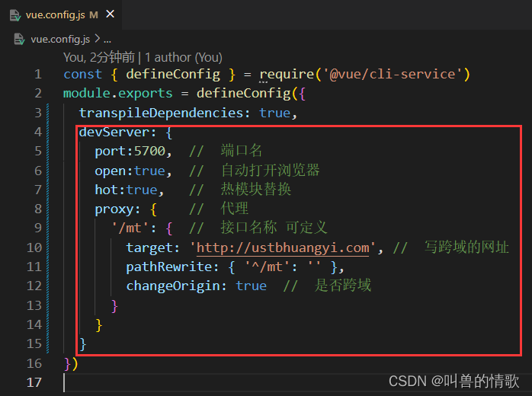
Task: Click the closing '})' on line 16
Action: pyautogui.click(x=71, y=364)
